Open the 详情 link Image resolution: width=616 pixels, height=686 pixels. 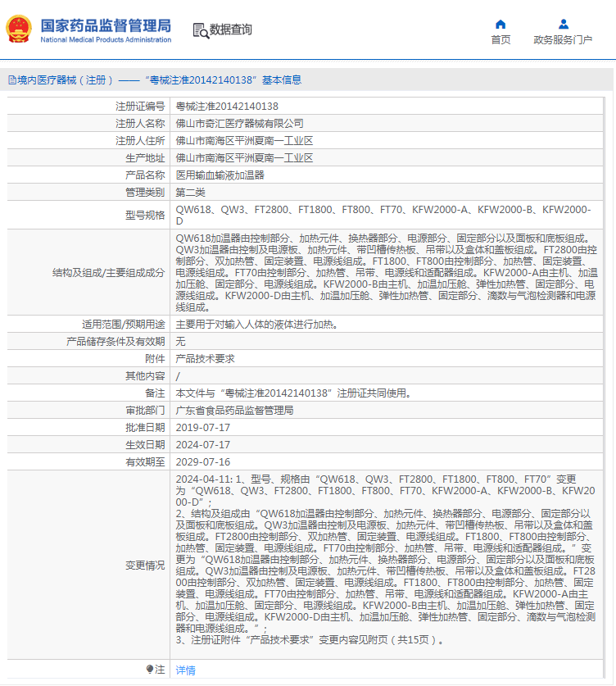coord(185,670)
